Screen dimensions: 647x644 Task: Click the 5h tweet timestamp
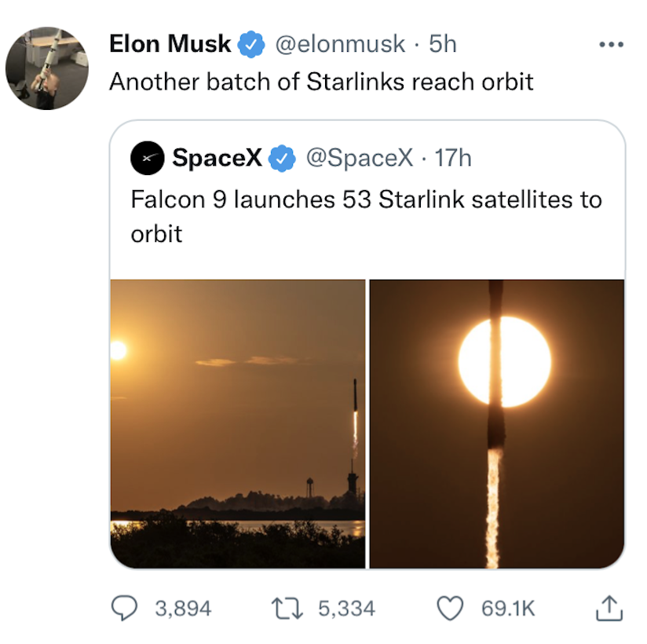coord(443,44)
